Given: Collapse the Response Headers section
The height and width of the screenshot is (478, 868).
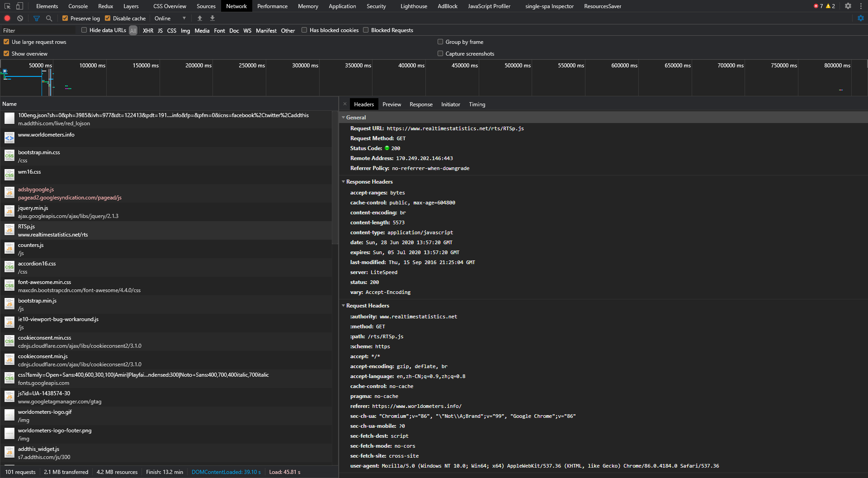Looking at the screenshot, I should (x=344, y=182).
